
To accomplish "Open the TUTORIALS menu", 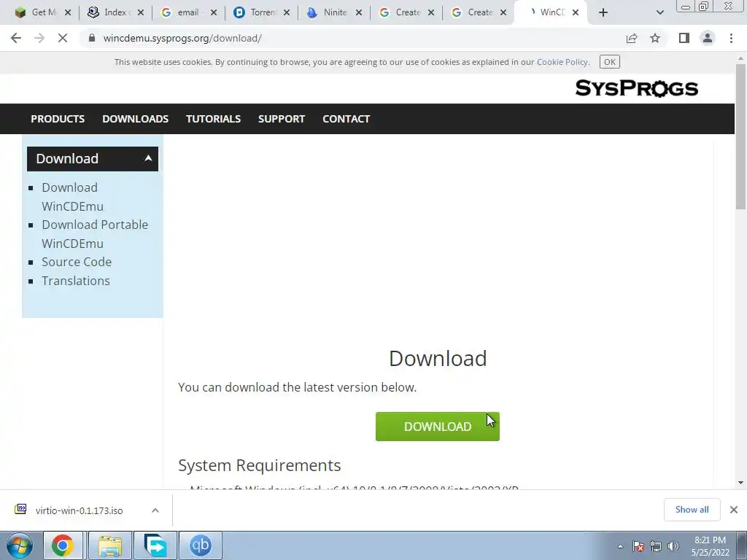I will click(213, 119).
